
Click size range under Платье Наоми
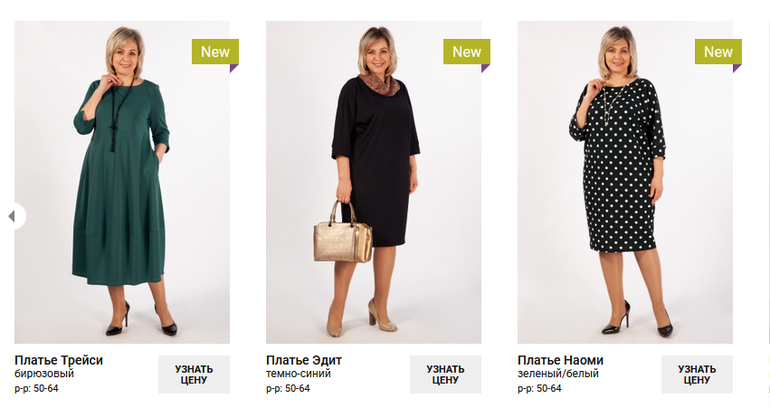(x=539, y=388)
